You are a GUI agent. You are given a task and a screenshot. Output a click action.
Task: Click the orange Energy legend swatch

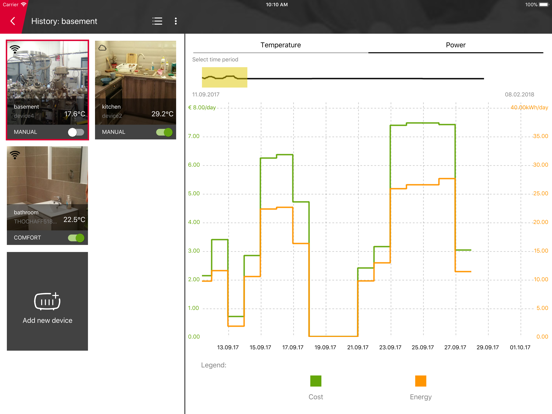(421, 381)
